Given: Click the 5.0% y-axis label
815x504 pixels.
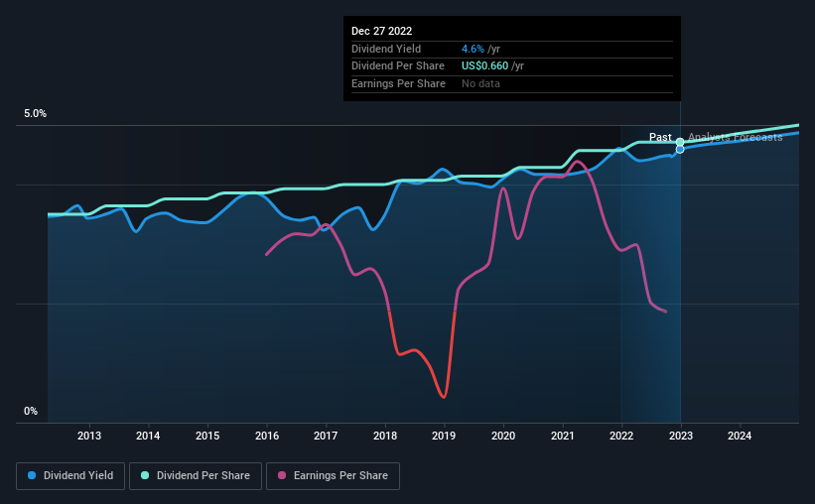Looking at the screenshot, I should tap(35, 114).
